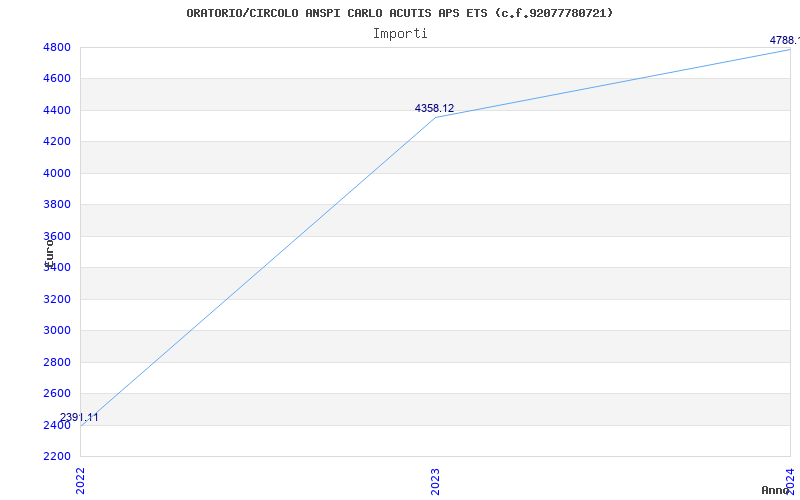The width and height of the screenshot is (800, 500).
Task: Select the 2391.11 data label
Action: 79,417
